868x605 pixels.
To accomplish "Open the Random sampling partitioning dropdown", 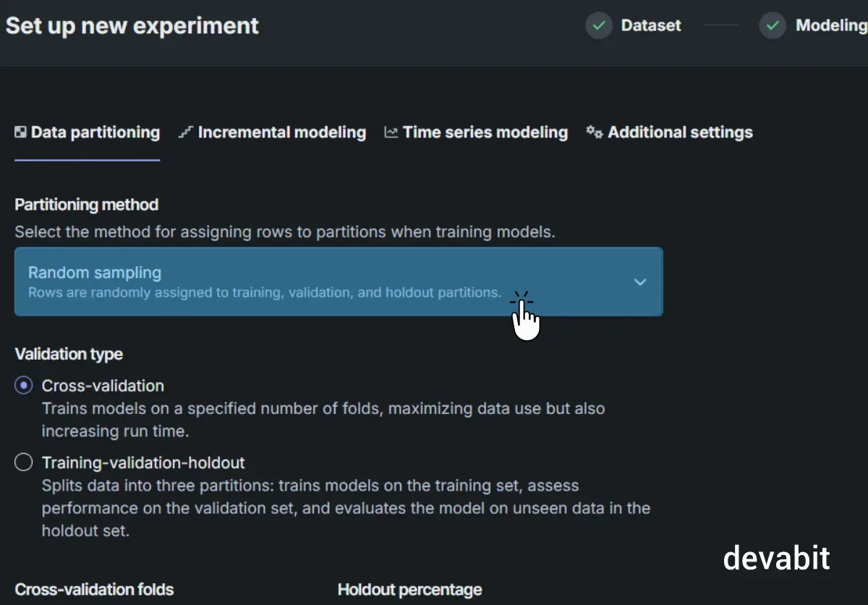I will point(339,282).
